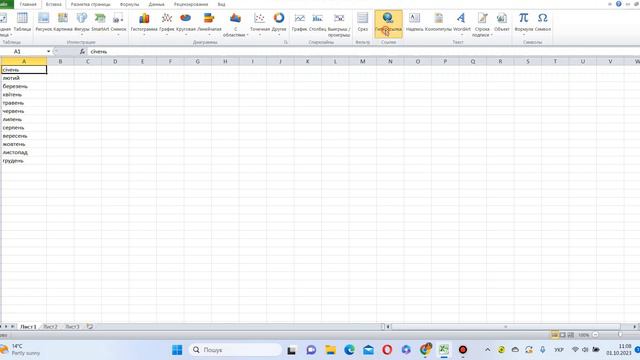Open Excel help question mark icon
This screenshot has width=640, height=360.
point(618,4)
